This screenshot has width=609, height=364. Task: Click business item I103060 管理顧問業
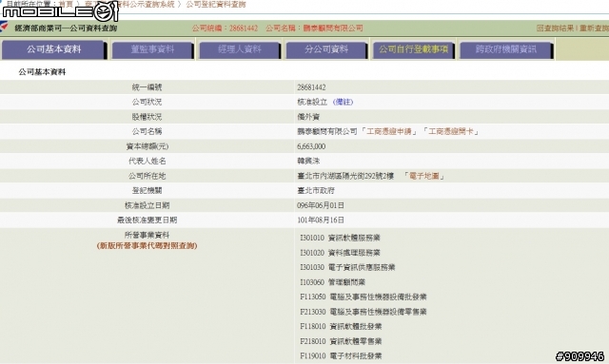pyautogui.click(x=332, y=282)
